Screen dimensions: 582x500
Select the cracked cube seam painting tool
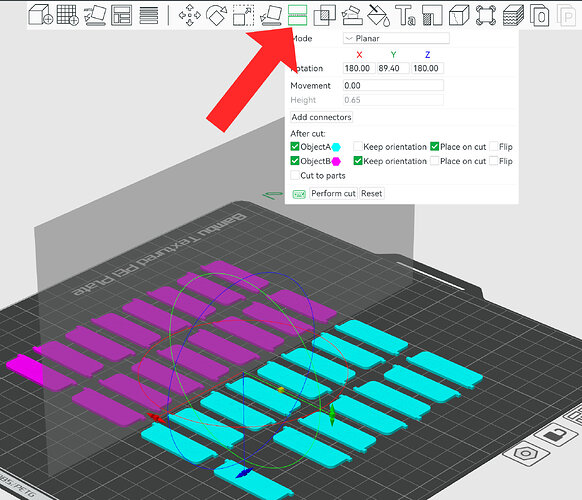[459, 15]
